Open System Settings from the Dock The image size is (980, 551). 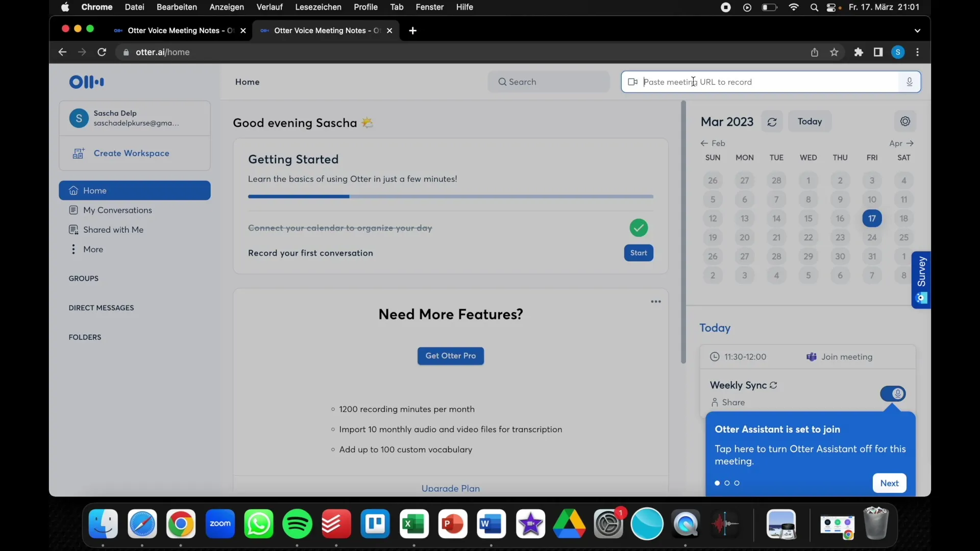coord(608,523)
